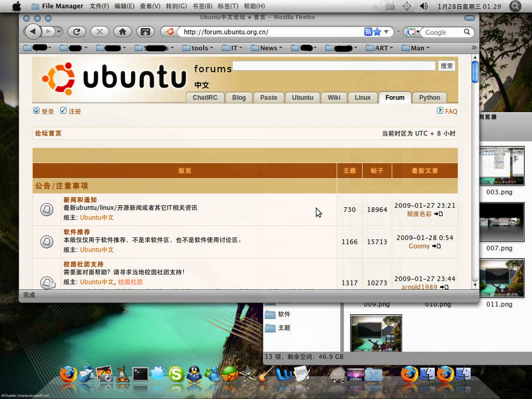The height and width of the screenshot is (399, 532).
Task: Open Spotlight search in the menu bar
Action: pyautogui.click(x=515, y=6)
